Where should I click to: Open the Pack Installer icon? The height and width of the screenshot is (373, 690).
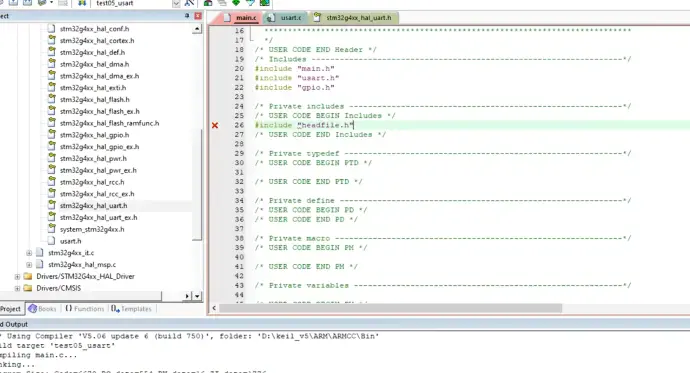click(x=264, y=3)
